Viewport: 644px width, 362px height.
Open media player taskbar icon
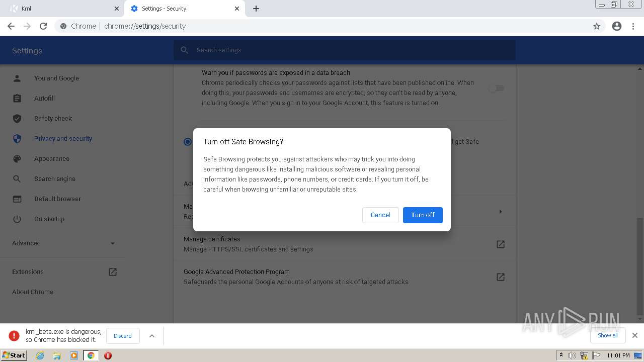tap(74, 355)
